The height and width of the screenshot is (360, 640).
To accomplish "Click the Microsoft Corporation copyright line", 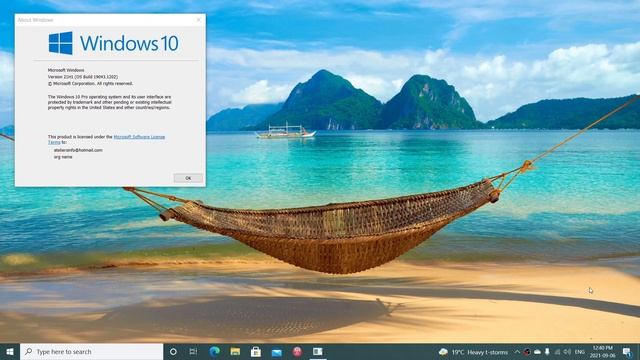I will [x=90, y=84].
